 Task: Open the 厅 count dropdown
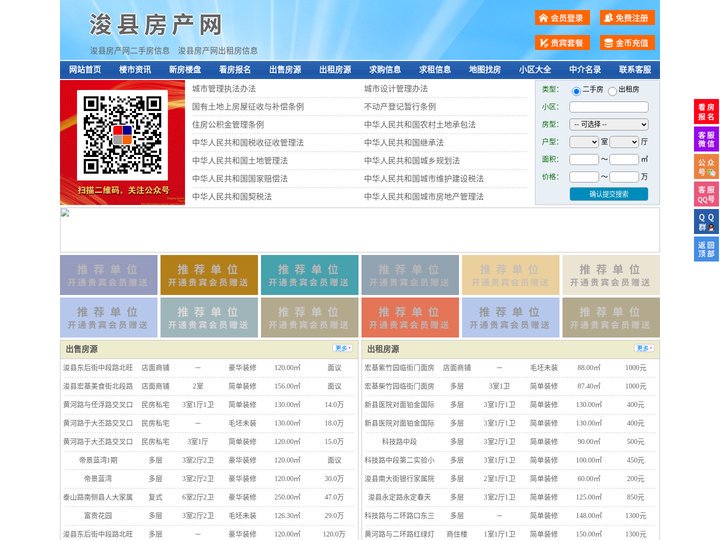click(x=624, y=142)
